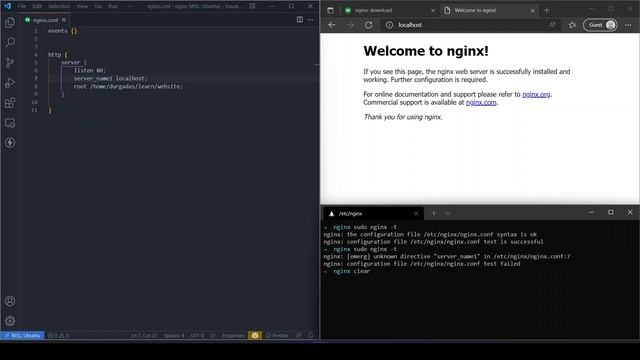Click the WSL: Ubuntu remote indicator
Viewport: 640px width, 360px height.
tap(22, 336)
